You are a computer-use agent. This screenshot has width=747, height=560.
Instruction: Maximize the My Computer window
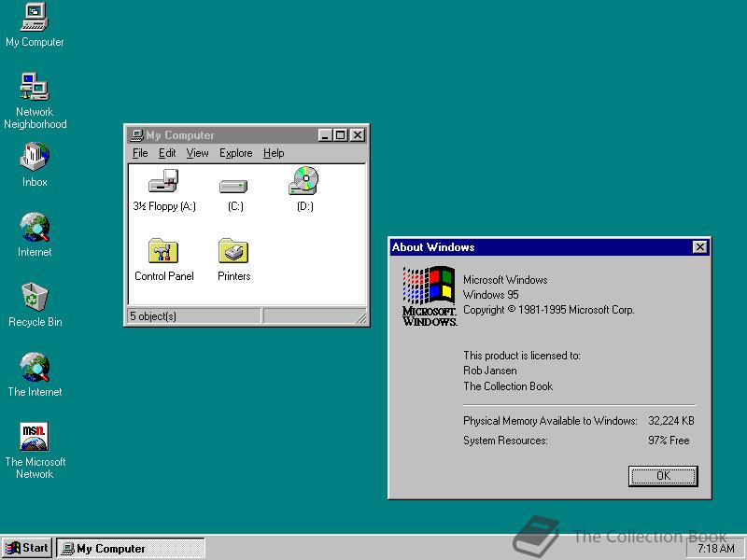point(340,135)
